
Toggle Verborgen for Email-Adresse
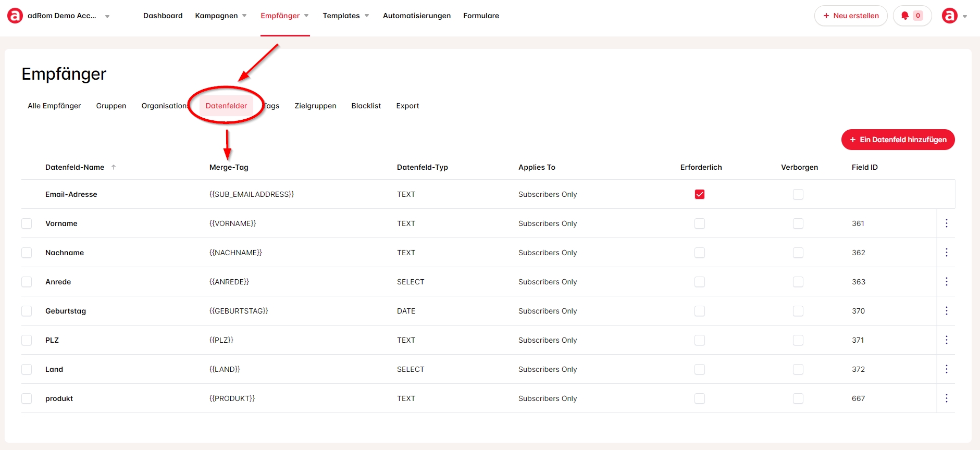click(x=798, y=194)
